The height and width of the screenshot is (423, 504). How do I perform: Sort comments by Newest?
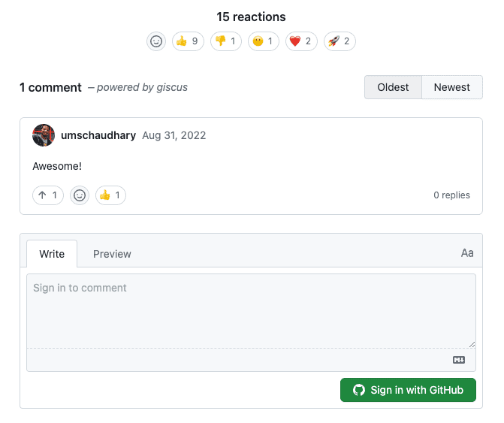coord(452,87)
